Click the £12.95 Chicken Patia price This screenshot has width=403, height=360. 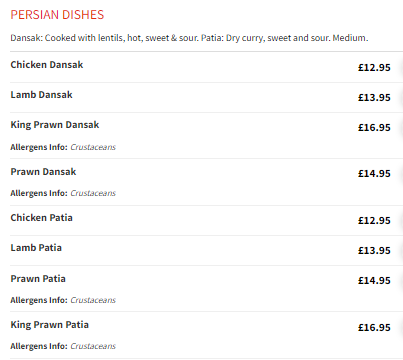tap(374, 221)
